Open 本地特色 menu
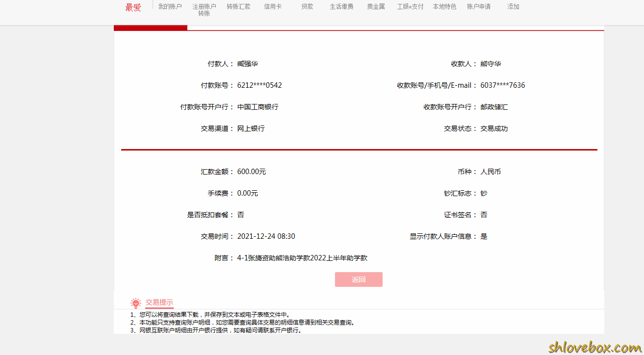 tap(444, 6)
